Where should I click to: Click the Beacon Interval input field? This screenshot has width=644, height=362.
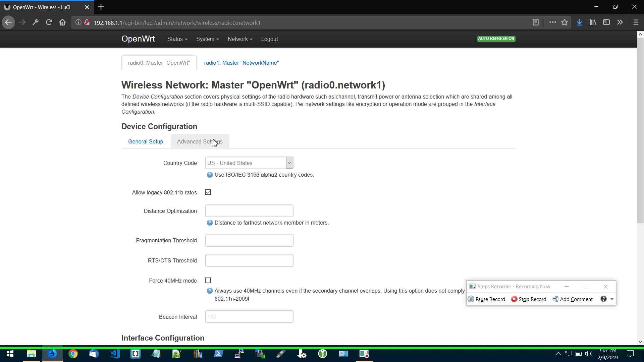click(x=249, y=316)
